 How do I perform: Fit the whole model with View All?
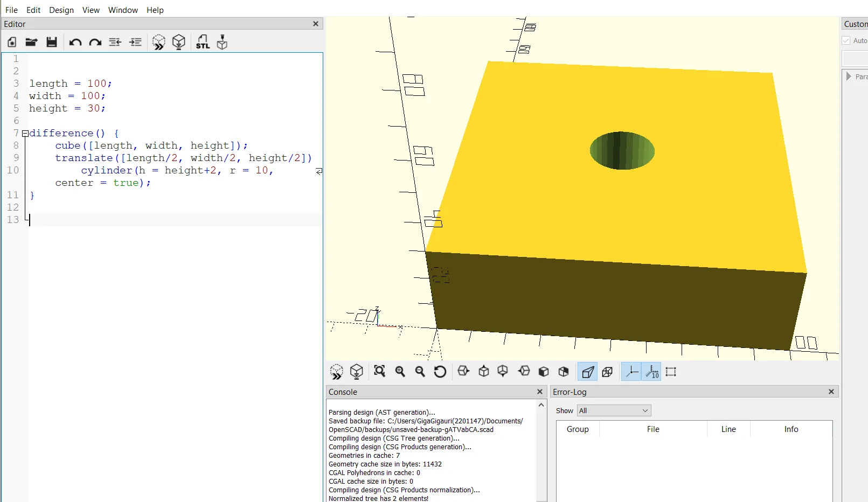pos(380,371)
